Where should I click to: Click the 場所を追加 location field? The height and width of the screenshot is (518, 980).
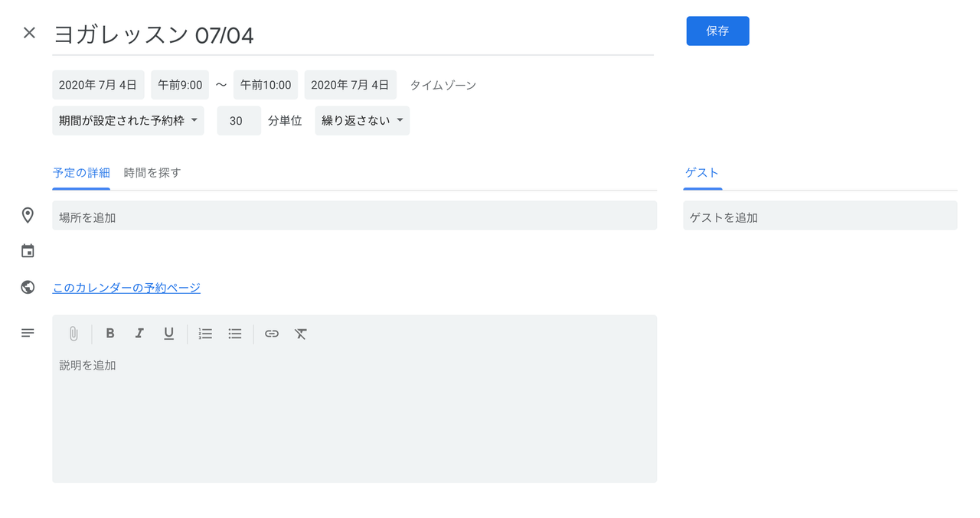tap(354, 216)
